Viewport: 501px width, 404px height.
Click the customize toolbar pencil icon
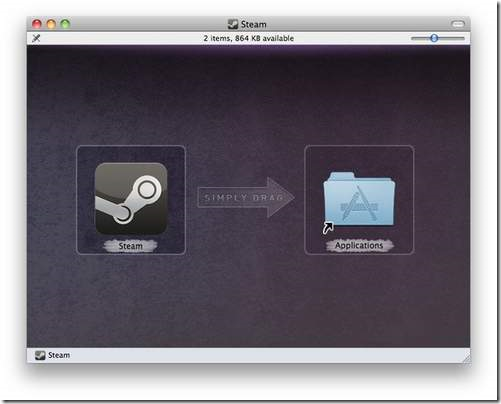coord(36,38)
